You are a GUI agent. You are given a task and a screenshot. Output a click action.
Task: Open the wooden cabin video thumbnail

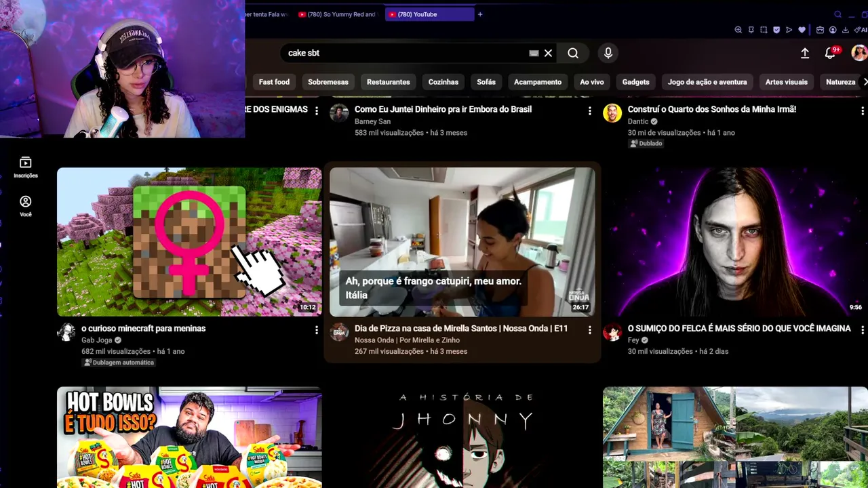(736, 437)
